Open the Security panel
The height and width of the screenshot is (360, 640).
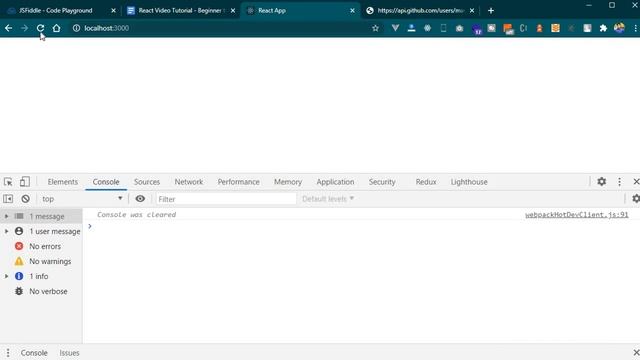pyautogui.click(x=382, y=182)
